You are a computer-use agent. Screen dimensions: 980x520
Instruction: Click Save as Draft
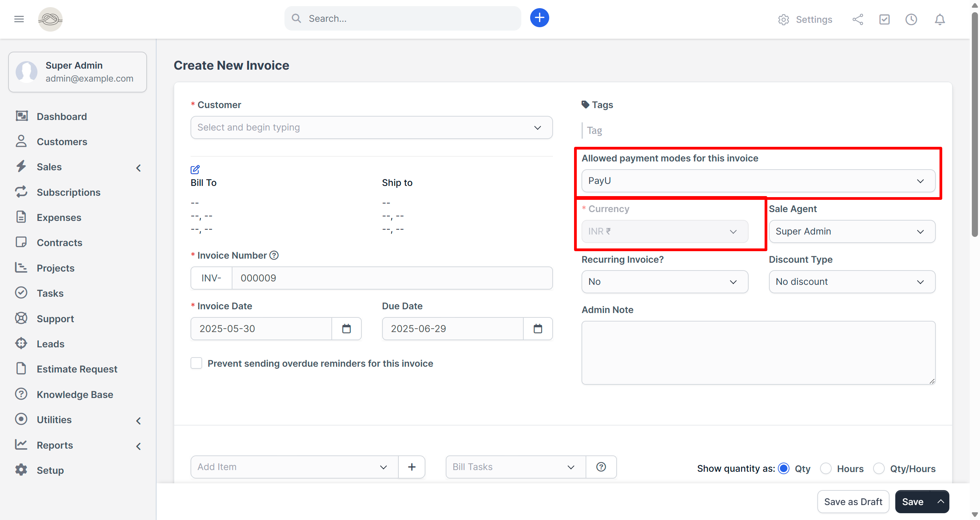[x=853, y=502]
